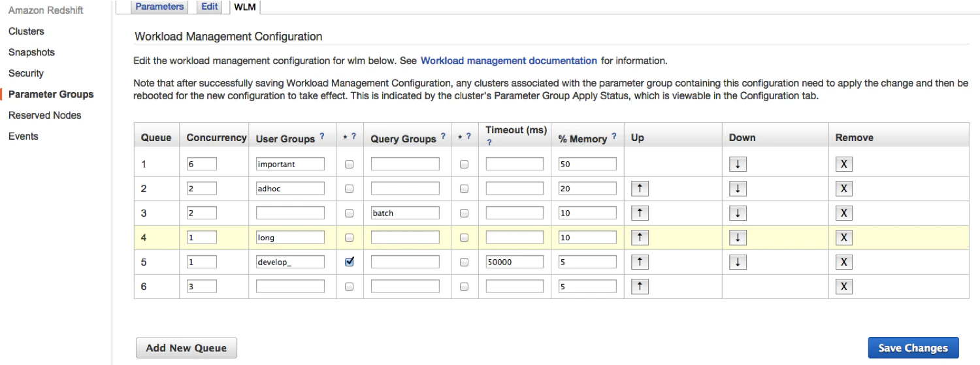Viewport: 980px width, 365px height.
Task: Click concurrency field of queue 1
Action: 201,164
